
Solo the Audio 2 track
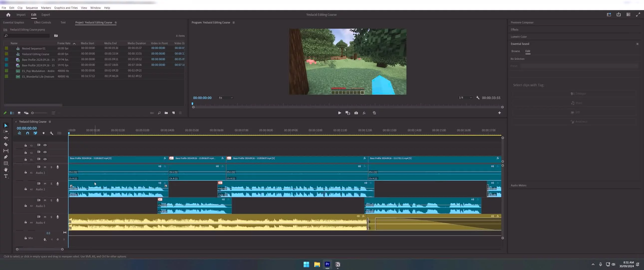point(51,184)
